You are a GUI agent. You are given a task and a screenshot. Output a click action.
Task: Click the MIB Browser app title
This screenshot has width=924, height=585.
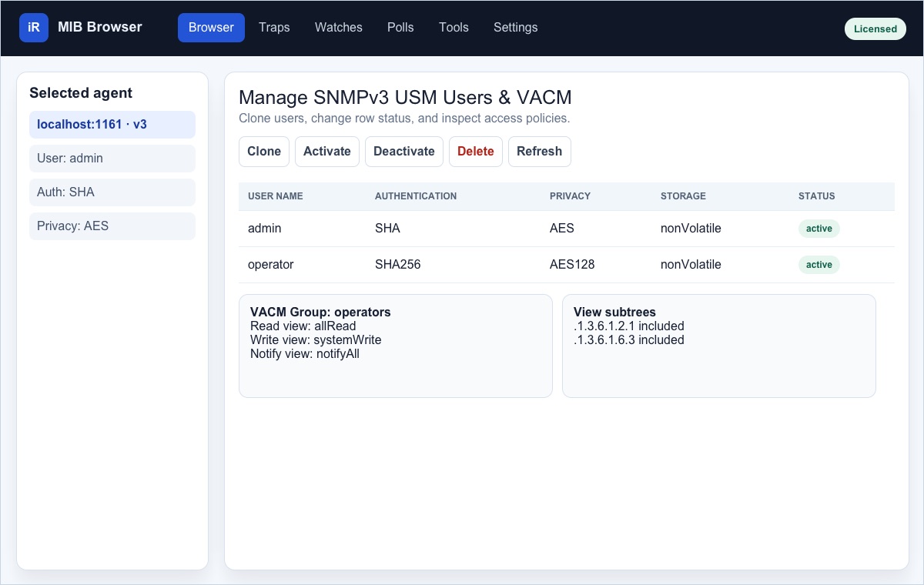point(100,27)
